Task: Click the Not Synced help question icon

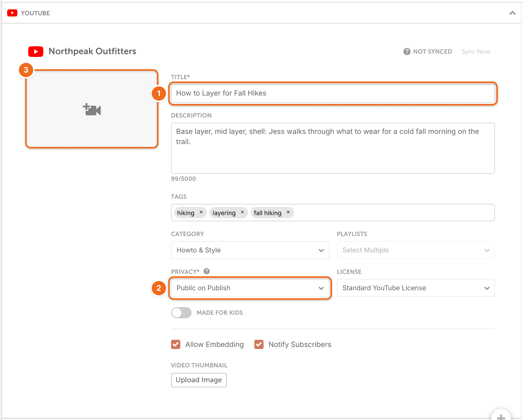Action: [x=407, y=52]
